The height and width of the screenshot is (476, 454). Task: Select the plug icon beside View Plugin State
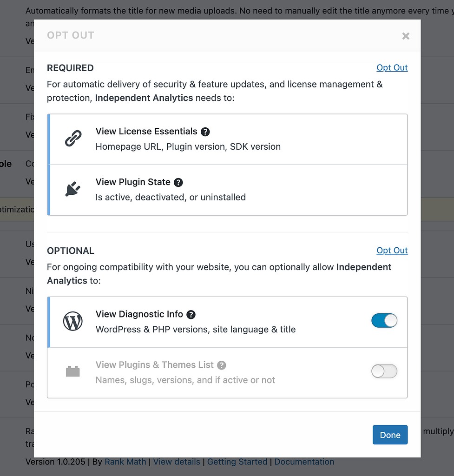[x=72, y=189]
